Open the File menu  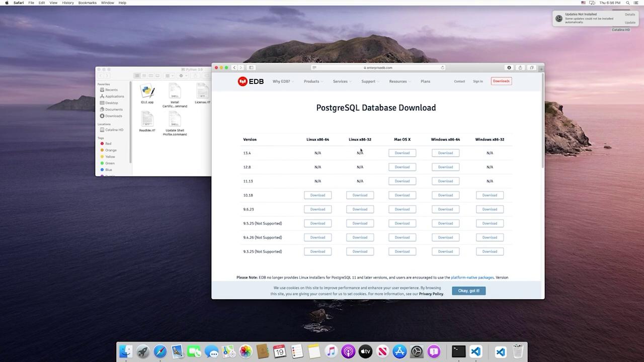(31, 3)
